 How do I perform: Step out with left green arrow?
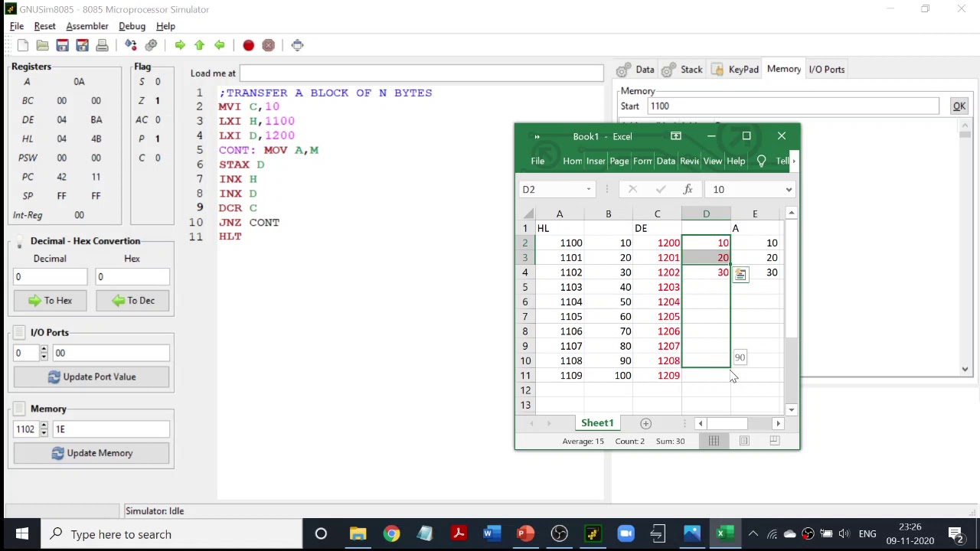click(220, 45)
